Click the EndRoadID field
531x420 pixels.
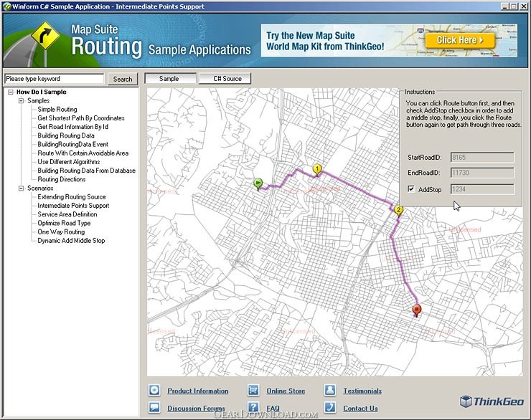coord(482,173)
